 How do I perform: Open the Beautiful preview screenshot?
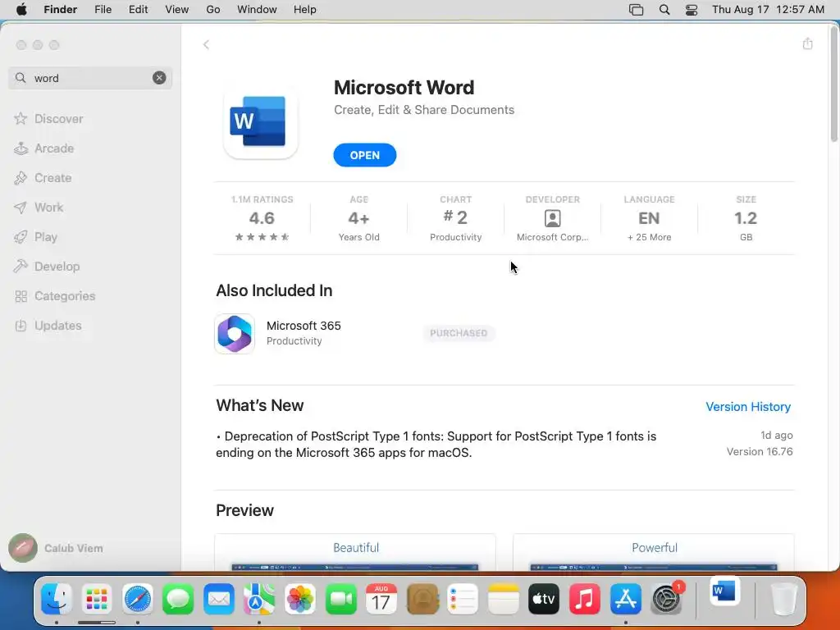click(355, 552)
